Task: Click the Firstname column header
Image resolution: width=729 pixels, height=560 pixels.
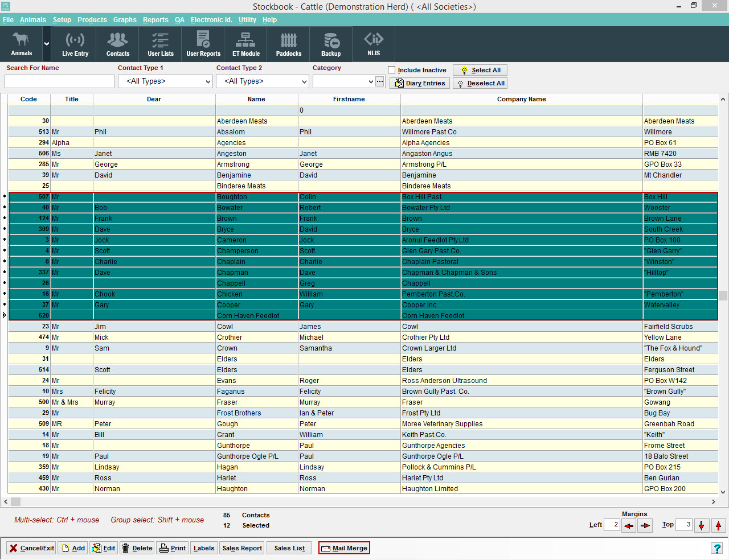Action: tap(349, 99)
